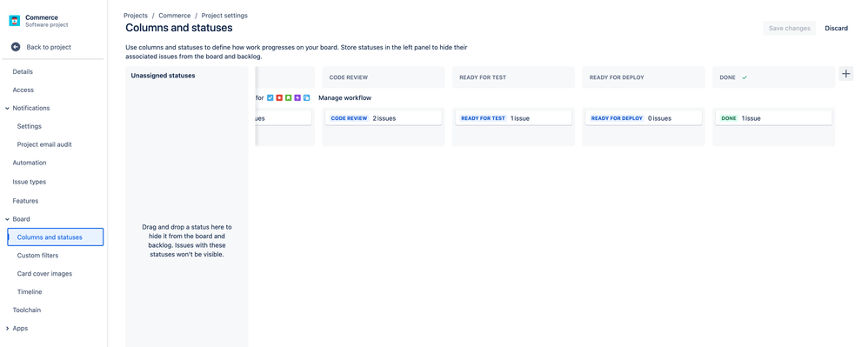Select the Ready for Test status card
Screen dimensions: 868x347
click(x=513, y=118)
